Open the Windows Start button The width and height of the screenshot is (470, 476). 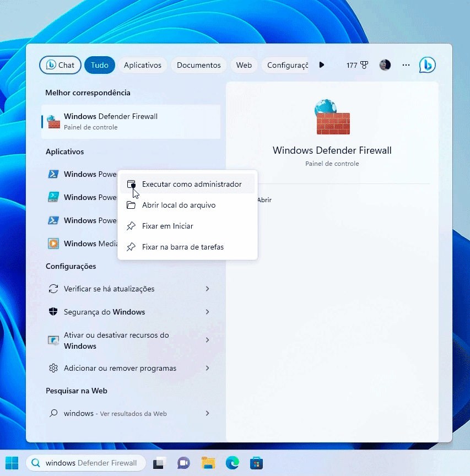[x=12, y=463]
